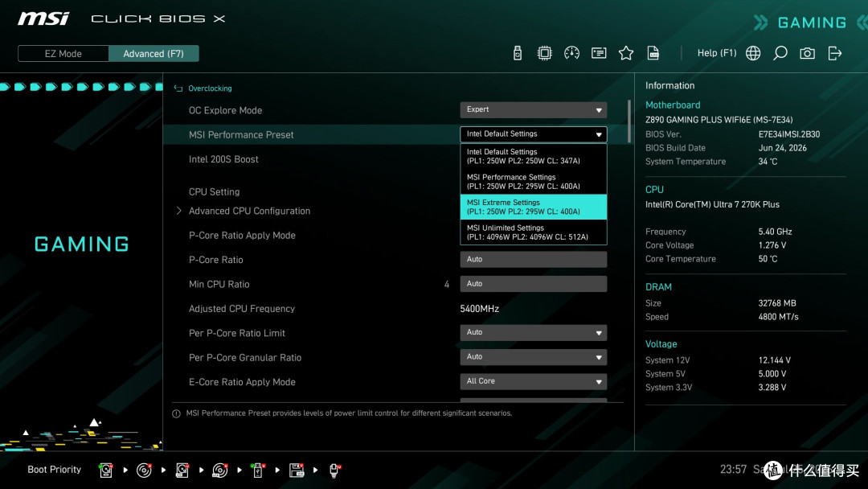Select the USB key boot device icon

(257, 471)
